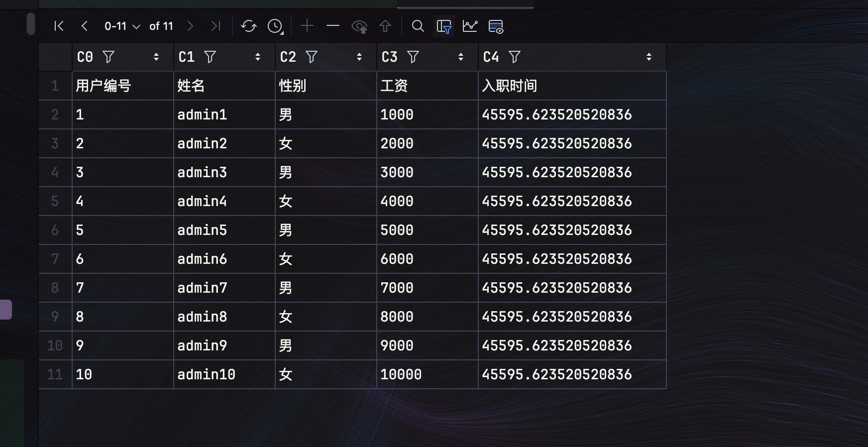868x447 pixels.
Task: Open auto-refresh clock options
Action: (x=275, y=26)
